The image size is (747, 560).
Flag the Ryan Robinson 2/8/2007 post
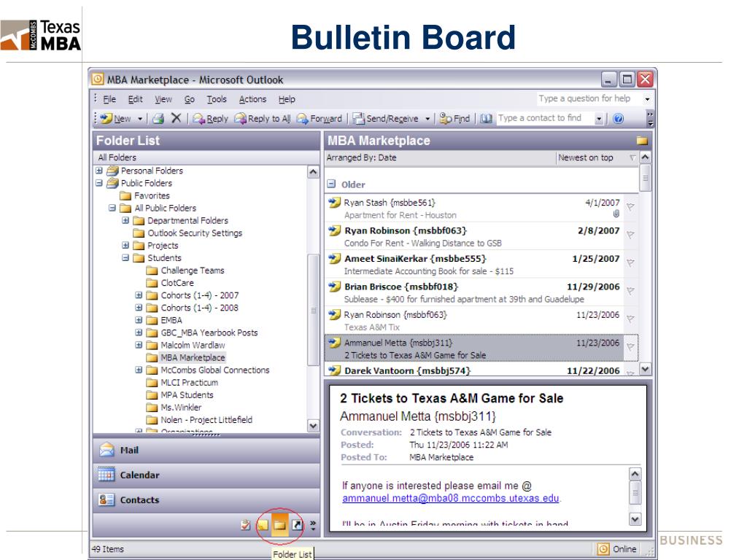pyautogui.click(x=630, y=235)
